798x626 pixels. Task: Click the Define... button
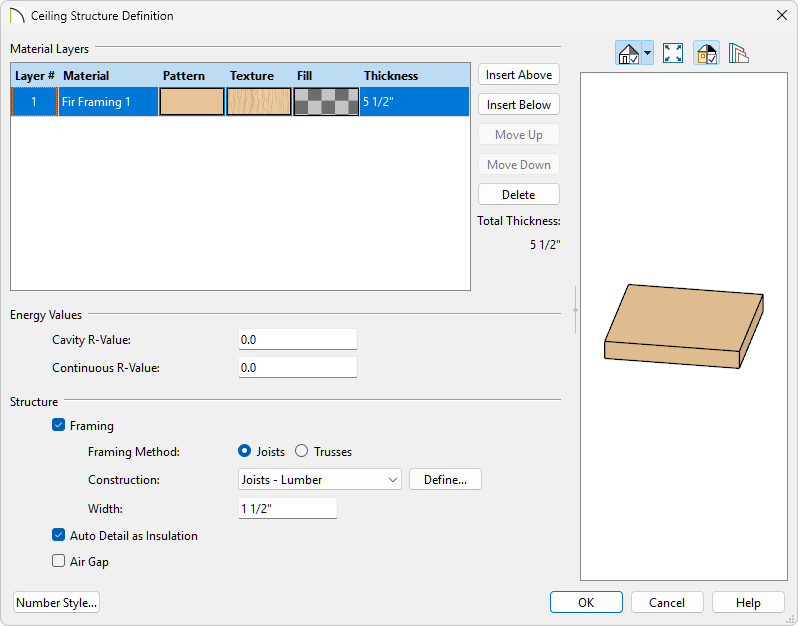445,479
